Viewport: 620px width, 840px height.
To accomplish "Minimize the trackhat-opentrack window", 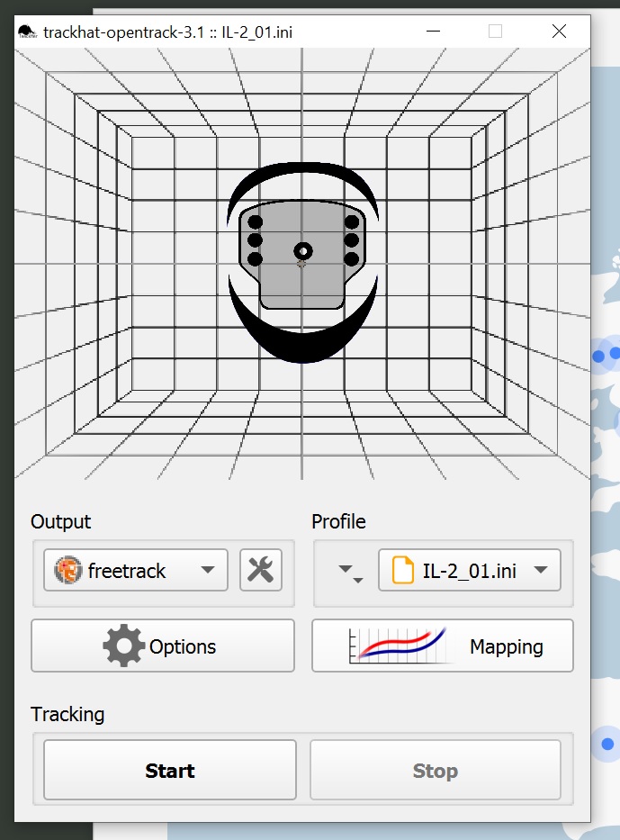I will tap(433, 32).
